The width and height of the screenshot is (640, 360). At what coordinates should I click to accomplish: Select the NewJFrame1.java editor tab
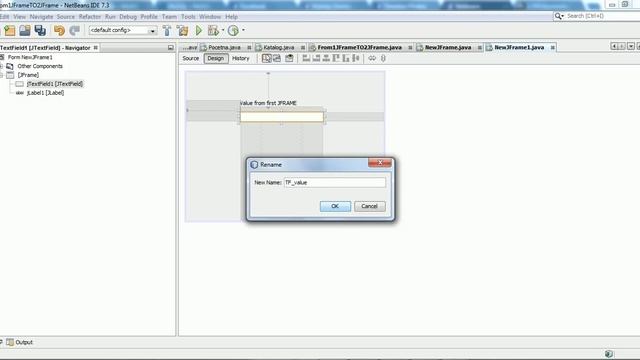click(519, 48)
